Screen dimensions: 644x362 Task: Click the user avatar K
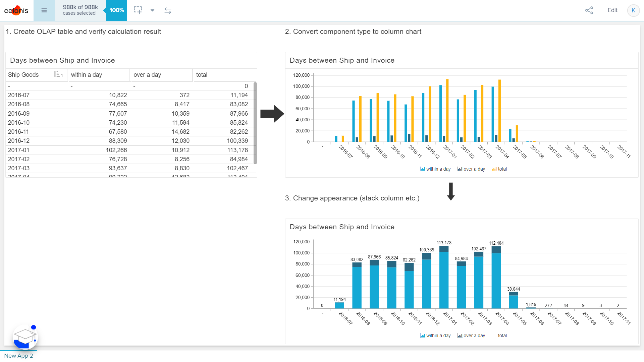click(633, 10)
